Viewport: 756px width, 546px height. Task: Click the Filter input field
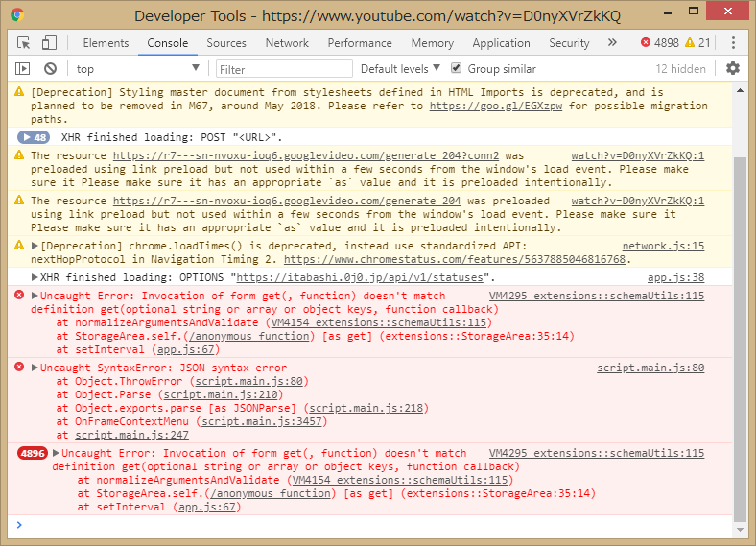click(282, 69)
